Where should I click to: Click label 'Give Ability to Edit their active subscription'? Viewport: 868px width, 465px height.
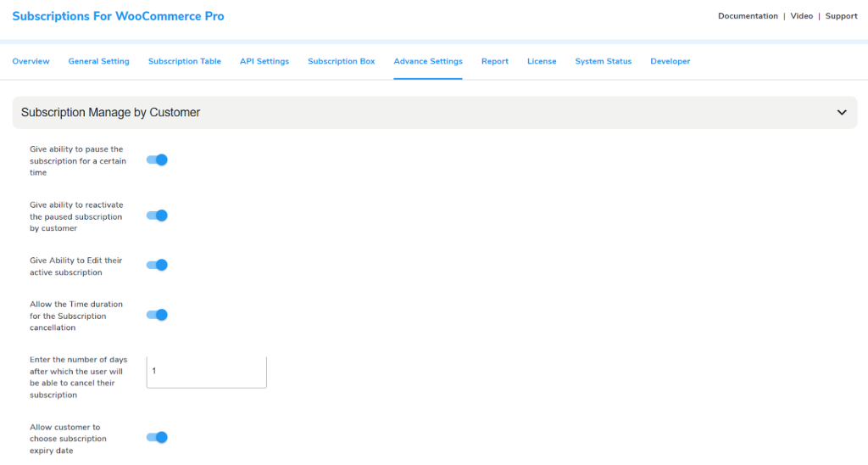click(x=75, y=266)
